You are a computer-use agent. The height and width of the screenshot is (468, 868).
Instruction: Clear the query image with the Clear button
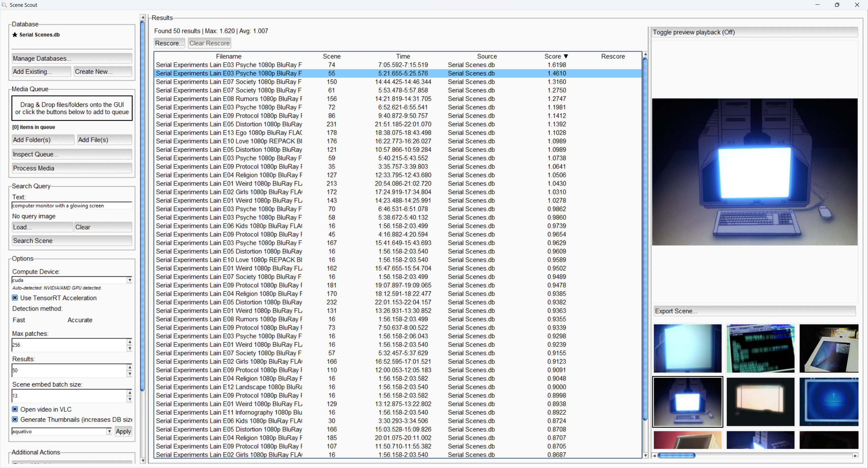103,227
